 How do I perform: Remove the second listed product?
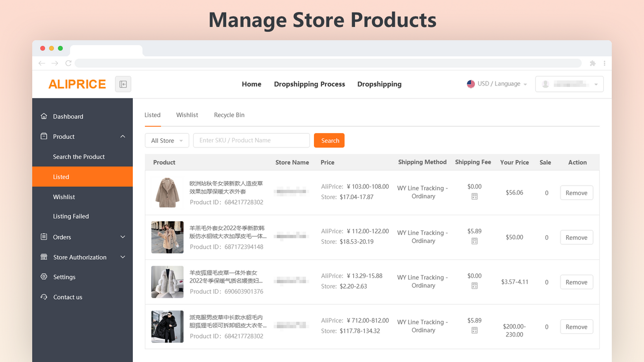[x=576, y=237]
